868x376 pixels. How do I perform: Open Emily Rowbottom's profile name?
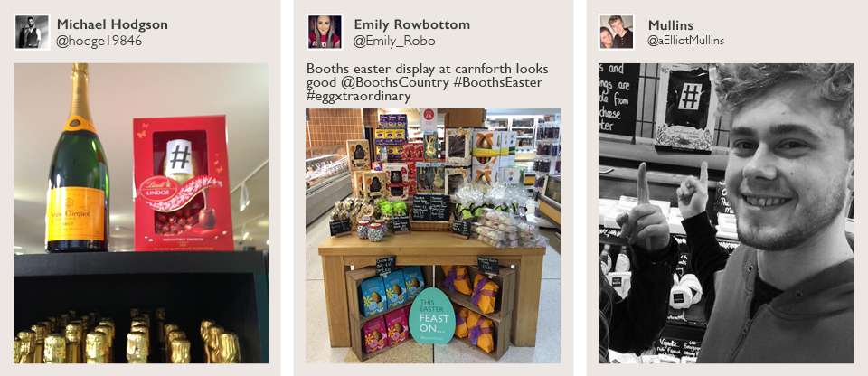click(x=412, y=24)
